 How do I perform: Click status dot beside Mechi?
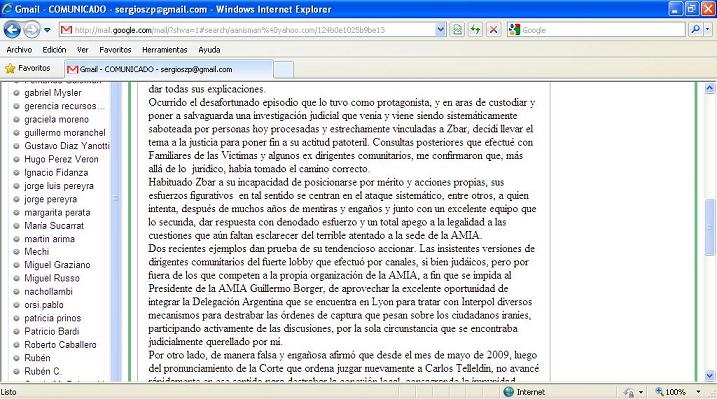pyautogui.click(x=16, y=252)
